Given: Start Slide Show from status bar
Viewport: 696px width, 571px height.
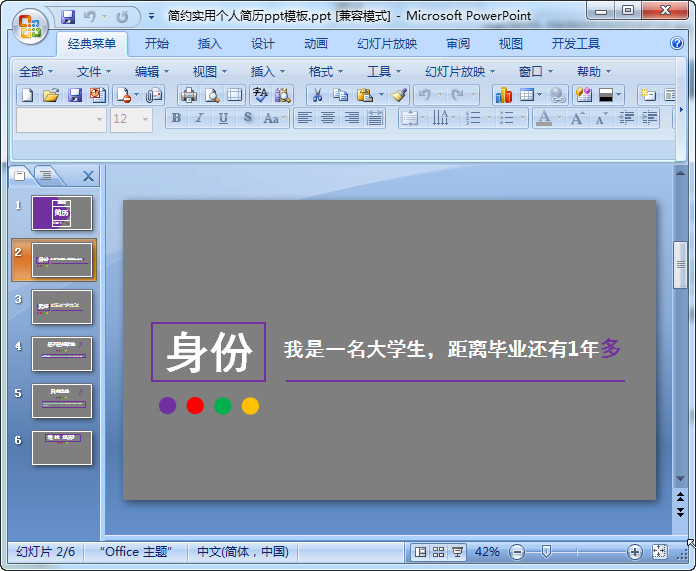Looking at the screenshot, I should pos(457,552).
